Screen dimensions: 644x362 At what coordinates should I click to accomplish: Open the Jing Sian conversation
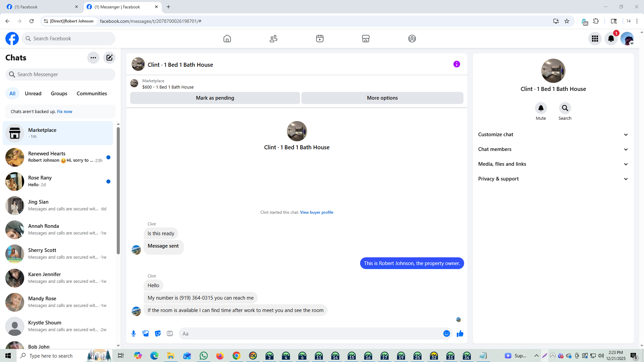(58, 206)
